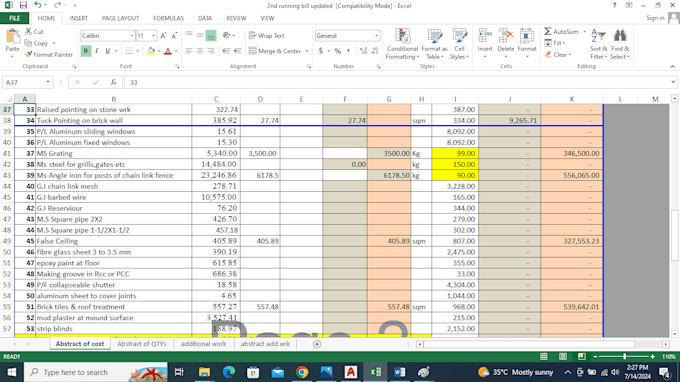Decrease font size with the smaller A icon

pyautogui.click(x=174, y=36)
